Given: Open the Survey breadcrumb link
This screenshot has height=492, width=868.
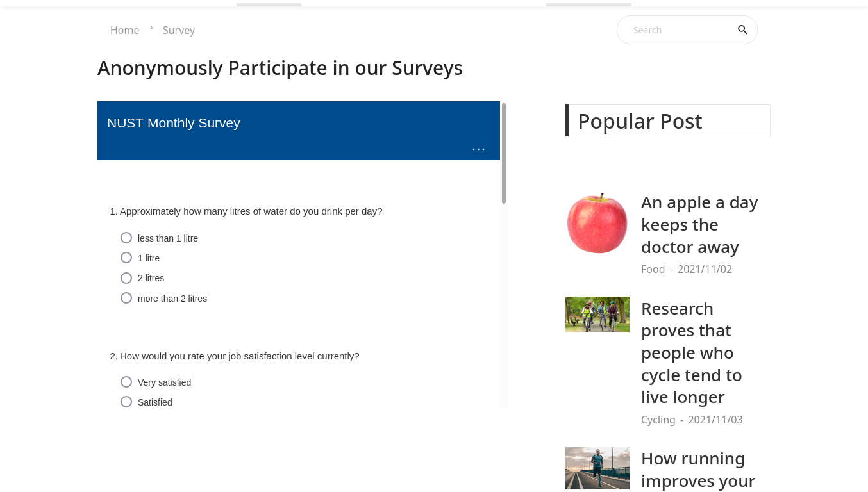Looking at the screenshot, I should point(179,30).
